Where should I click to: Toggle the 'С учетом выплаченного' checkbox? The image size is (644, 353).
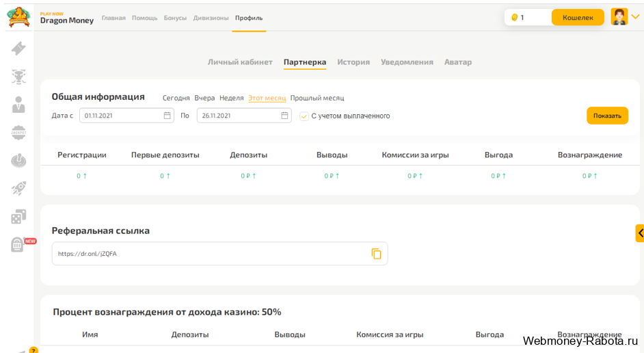[304, 116]
